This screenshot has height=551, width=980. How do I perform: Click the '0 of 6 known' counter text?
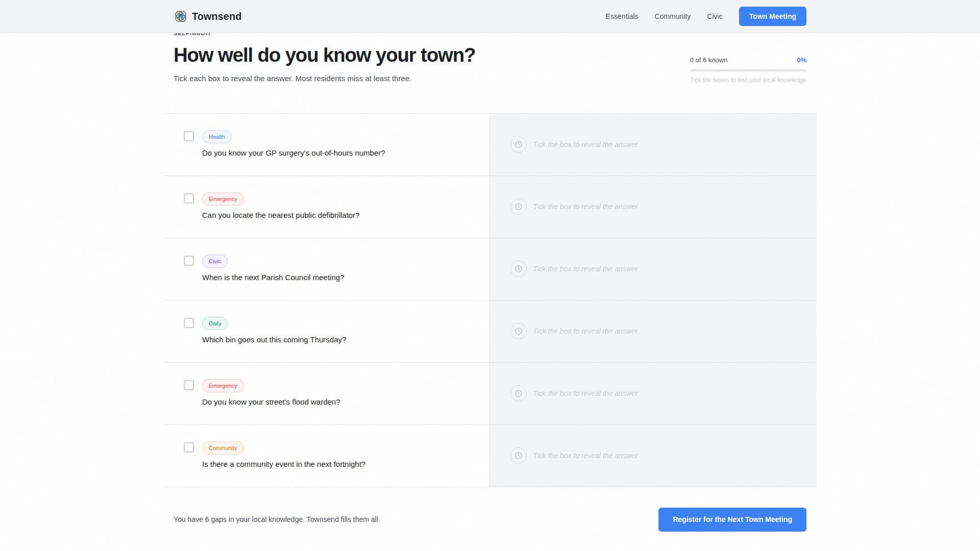pos(708,60)
